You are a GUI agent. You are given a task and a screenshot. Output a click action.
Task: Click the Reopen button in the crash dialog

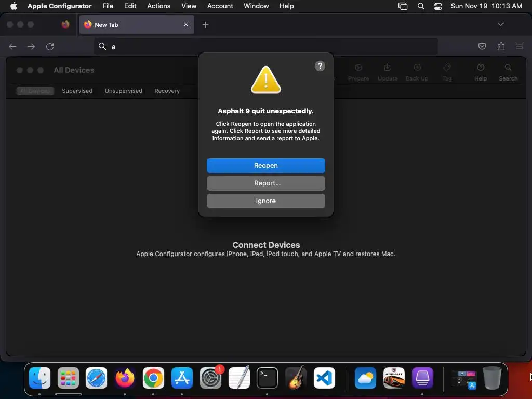tap(265, 166)
